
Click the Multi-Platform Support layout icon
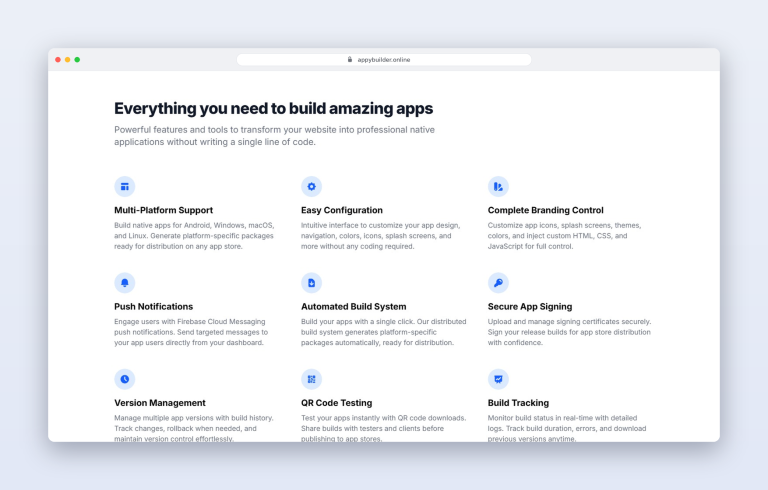124,186
